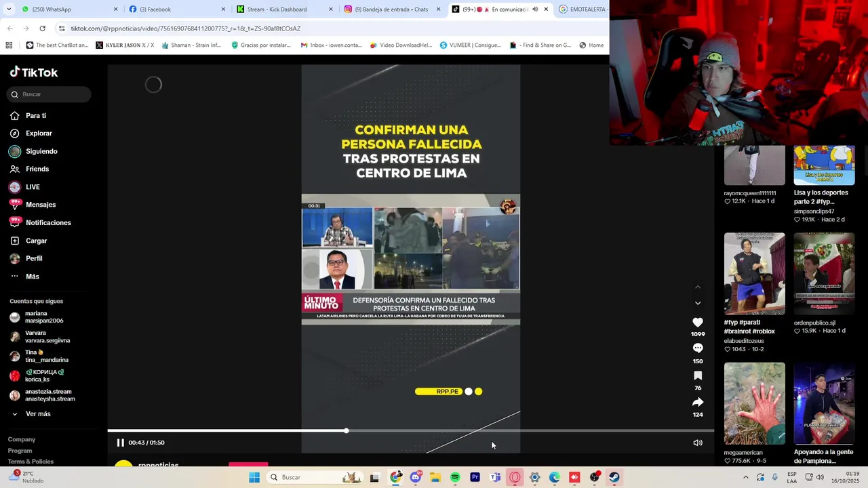Pause the TikTok video
The height and width of the screenshot is (488, 868).
click(x=120, y=443)
